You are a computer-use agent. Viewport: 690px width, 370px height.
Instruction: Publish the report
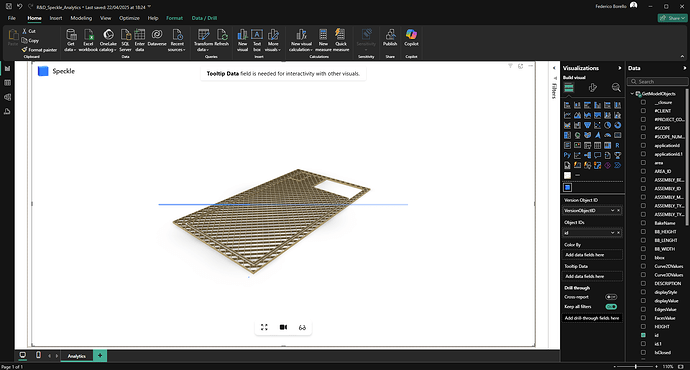[x=390, y=37]
